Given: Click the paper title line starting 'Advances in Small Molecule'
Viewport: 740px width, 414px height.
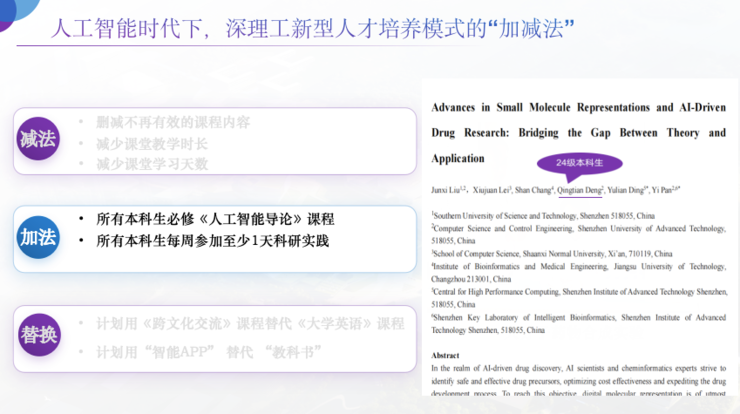Looking at the screenshot, I should pyautogui.click(x=579, y=108).
